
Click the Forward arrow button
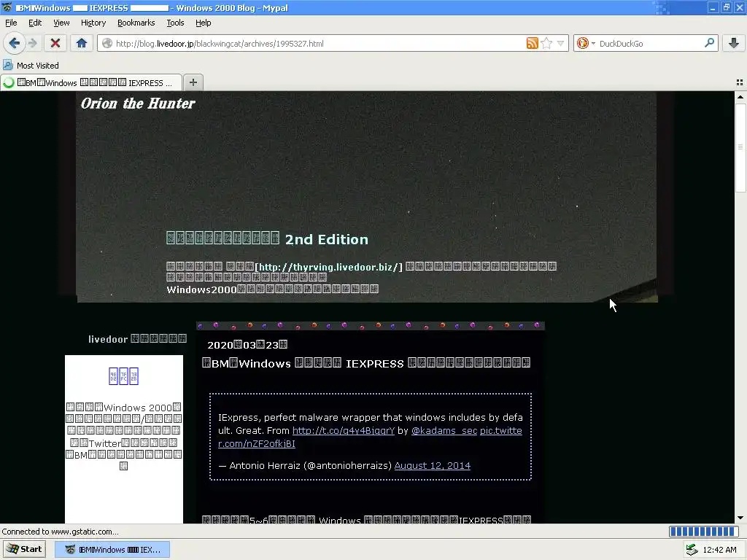coord(32,43)
